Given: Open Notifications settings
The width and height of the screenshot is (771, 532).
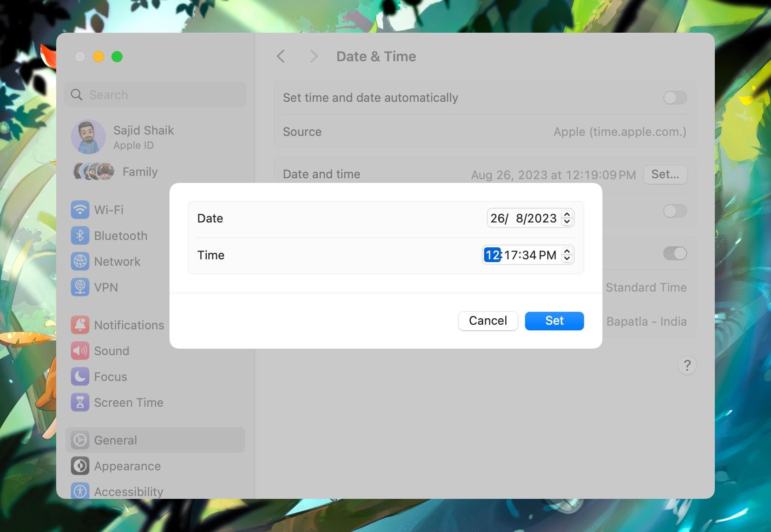Looking at the screenshot, I should pos(129,325).
